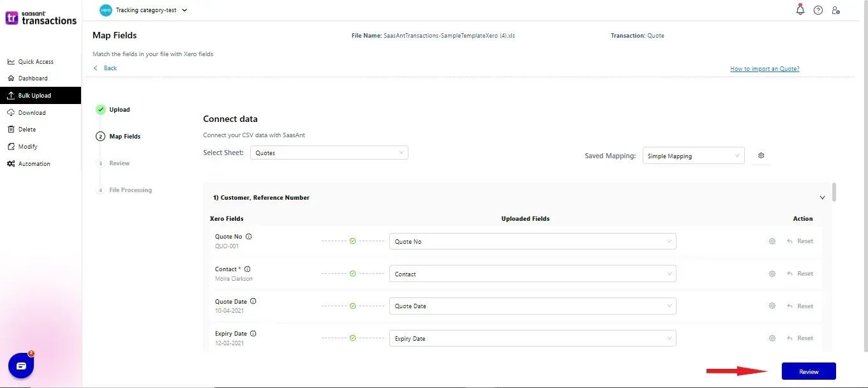Open the notifications bell icon
The width and height of the screenshot is (868, 388).
800,10
